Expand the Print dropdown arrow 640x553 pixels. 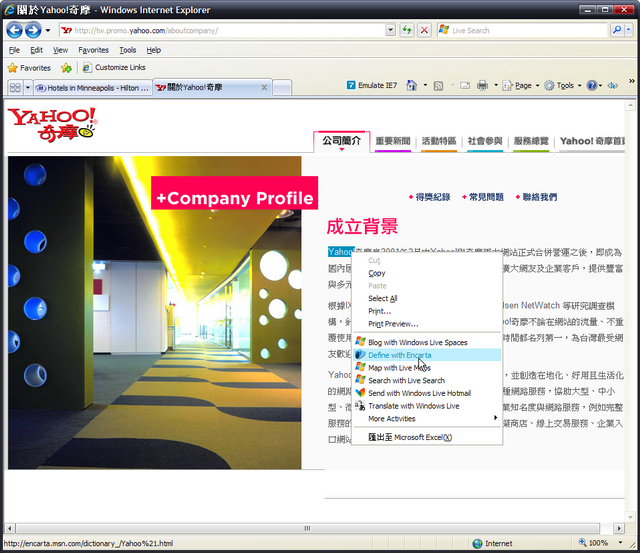496,85
